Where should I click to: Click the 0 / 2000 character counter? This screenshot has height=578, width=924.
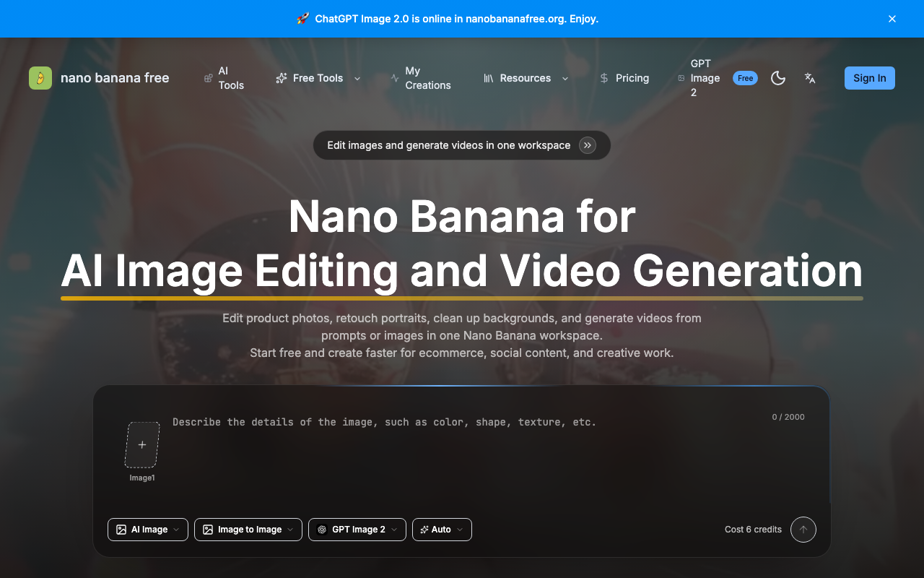(788, 417)
